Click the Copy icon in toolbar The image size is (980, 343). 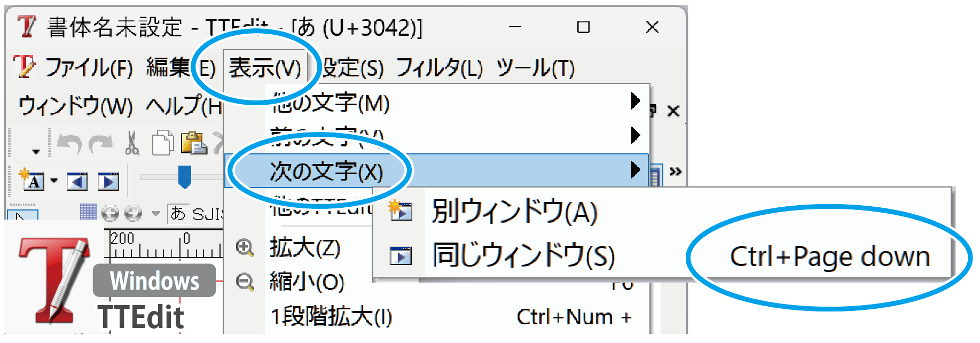(162, 143)
